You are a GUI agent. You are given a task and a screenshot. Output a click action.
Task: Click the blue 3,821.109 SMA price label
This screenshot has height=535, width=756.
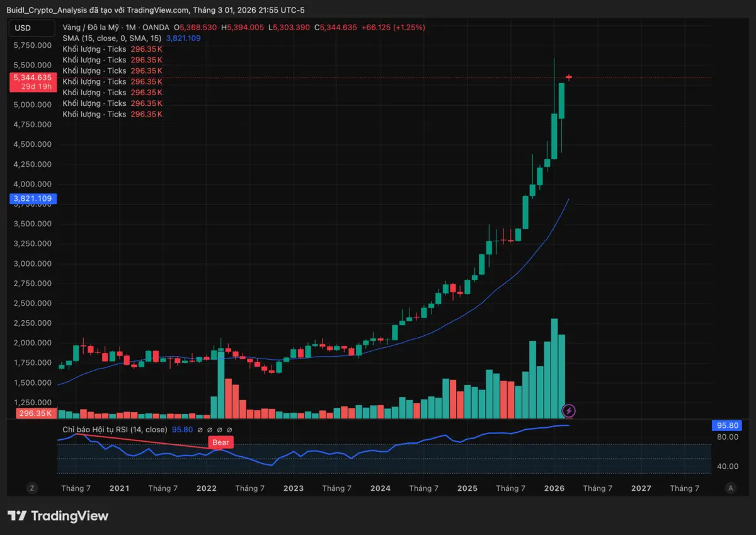(x=32, y=198)
